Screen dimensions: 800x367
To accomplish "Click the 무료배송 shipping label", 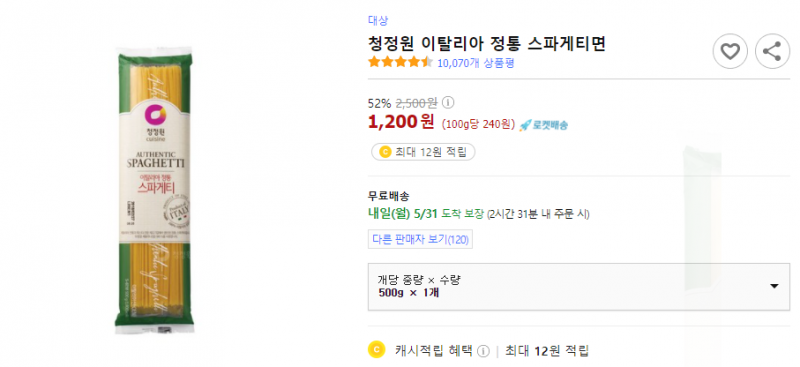I will point(388,196).
